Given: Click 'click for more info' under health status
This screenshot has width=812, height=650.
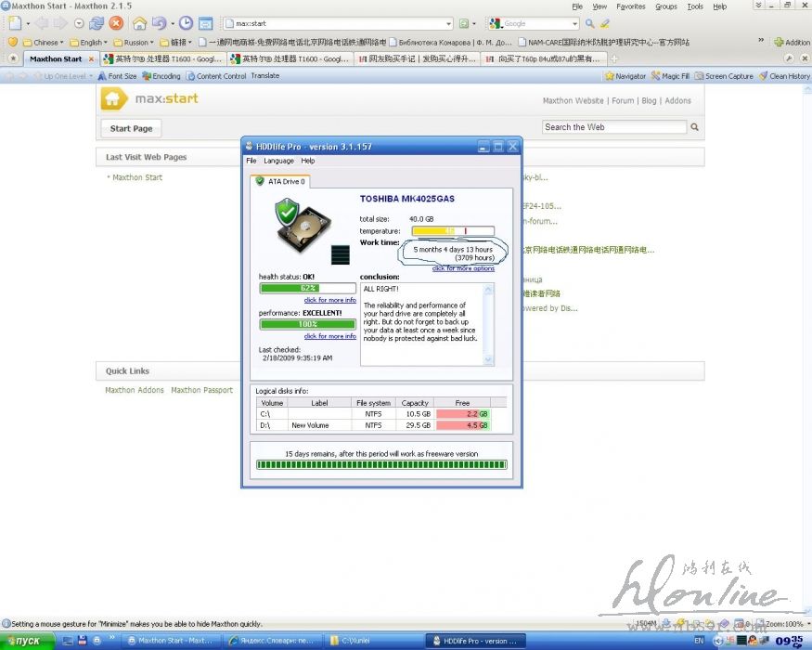Looking at the screenshot, I should pos(329,300).
